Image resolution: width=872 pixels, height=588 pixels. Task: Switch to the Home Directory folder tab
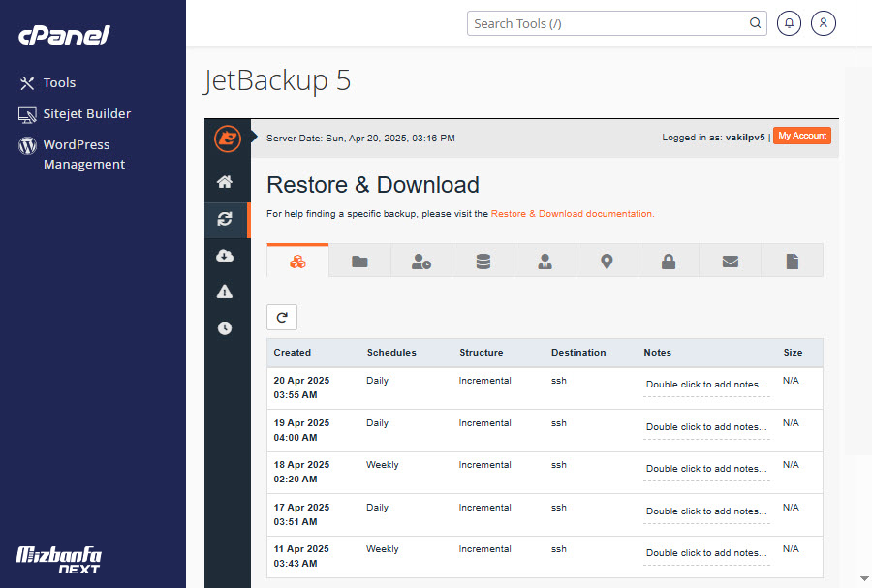tap(359, 261)
